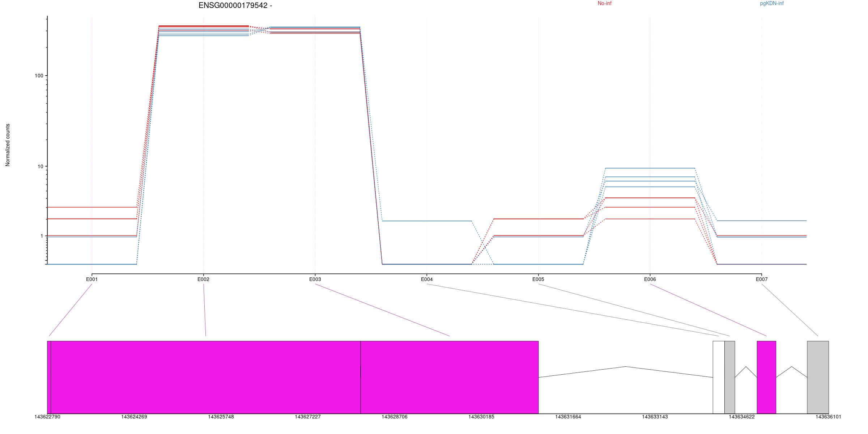868x434 pixels.
Task: Click the 100 y-axis tick label
Action: (x=39, y=76)
